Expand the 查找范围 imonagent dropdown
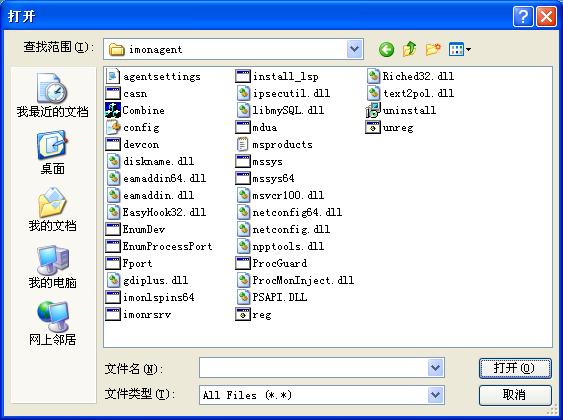Screen dimensions: 563x420 (x=354, y=49)
